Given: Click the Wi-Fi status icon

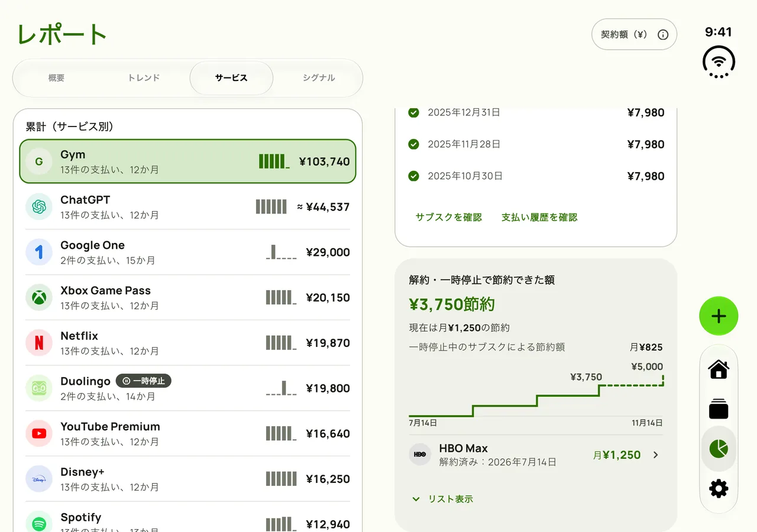Looking at the screenshot, I should click(719, 62).
